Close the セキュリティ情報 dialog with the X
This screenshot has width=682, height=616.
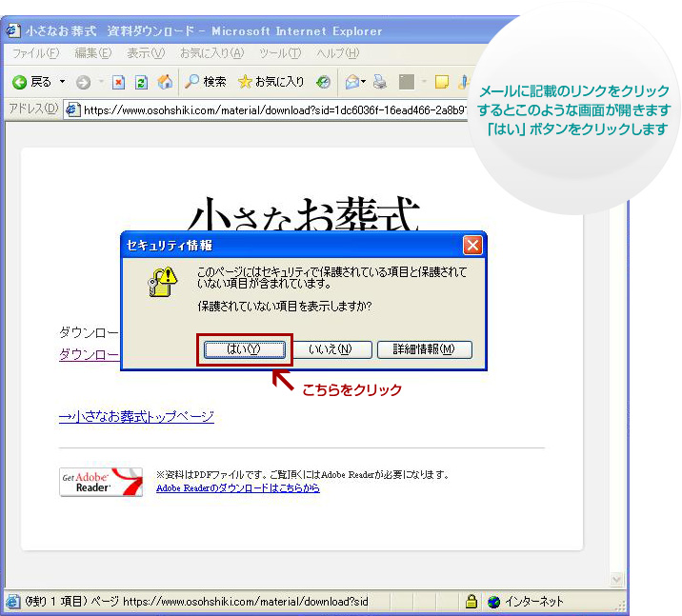(x=472, y=246)
